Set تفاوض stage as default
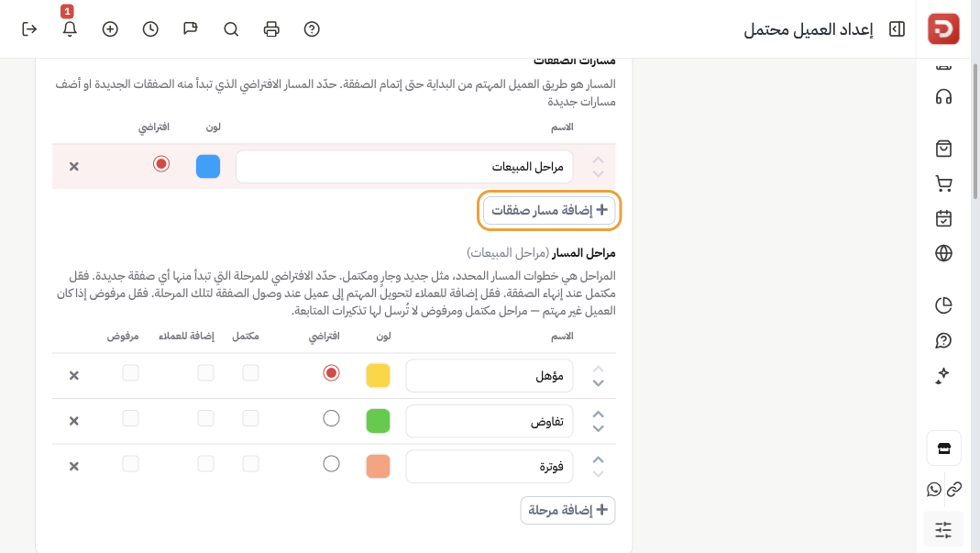 click(331, 418)
